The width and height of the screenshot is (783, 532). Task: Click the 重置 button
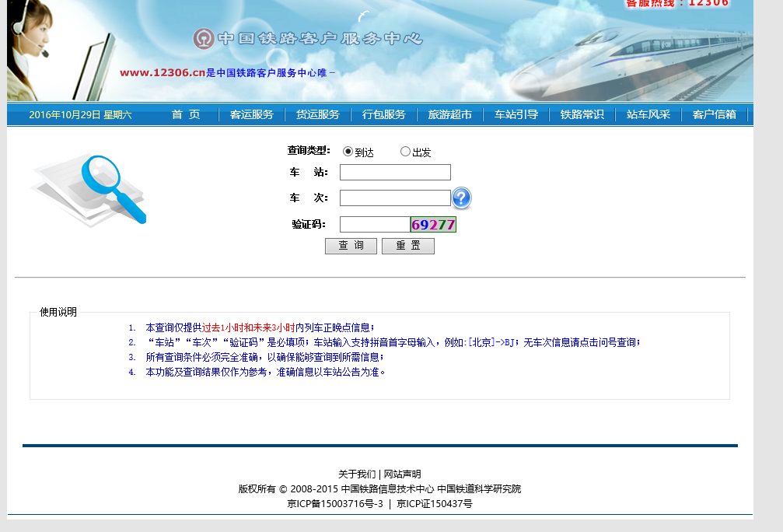(408, 246)
